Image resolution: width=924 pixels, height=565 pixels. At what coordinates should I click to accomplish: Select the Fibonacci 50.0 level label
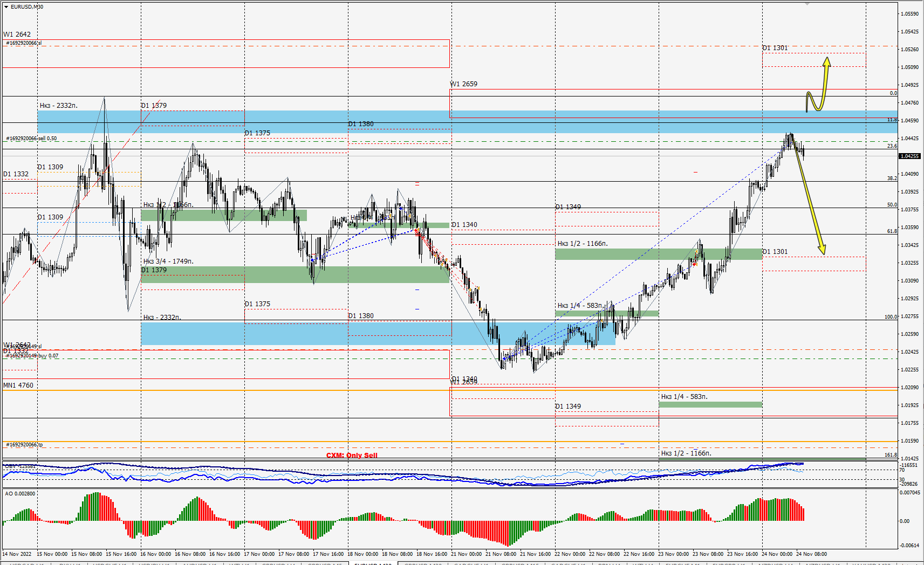(892, 205)
